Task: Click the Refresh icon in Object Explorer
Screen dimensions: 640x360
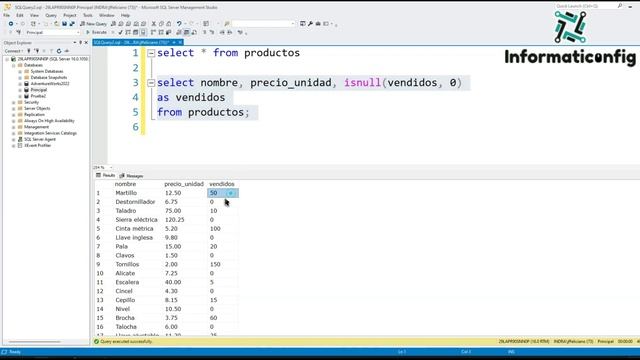Action: click(59, 51)
